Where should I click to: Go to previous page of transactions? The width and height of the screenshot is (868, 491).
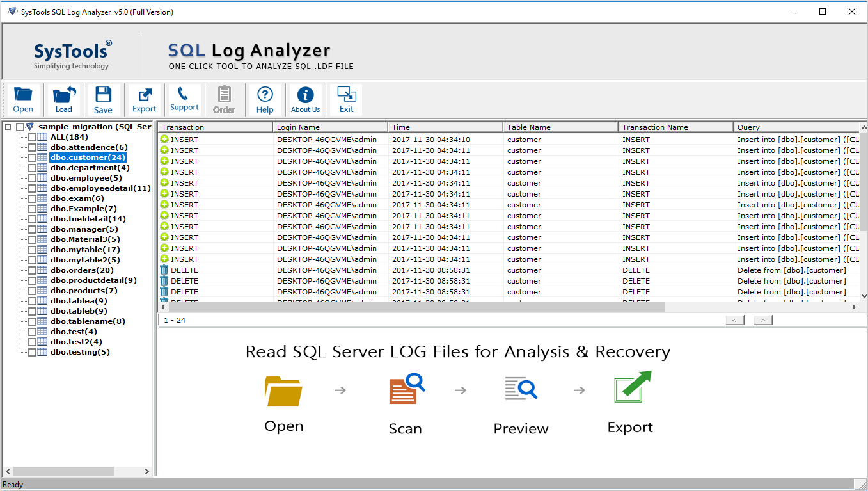coord(734,320)
